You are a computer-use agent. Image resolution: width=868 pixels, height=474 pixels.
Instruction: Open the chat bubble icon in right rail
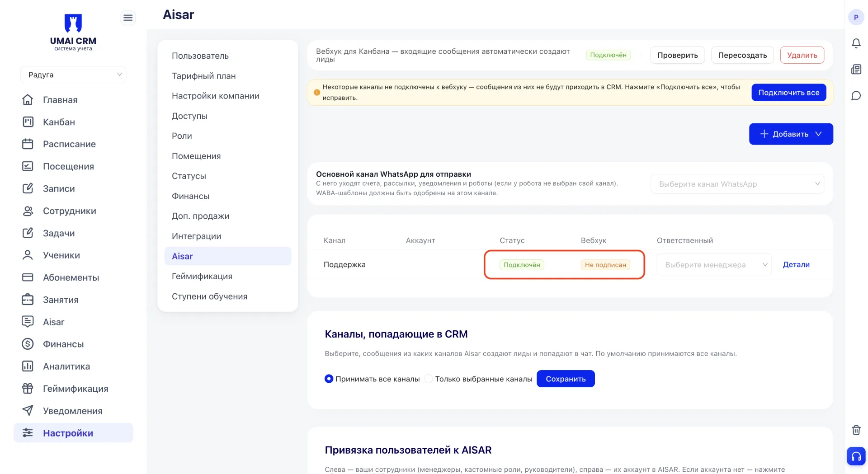point(856,95)
